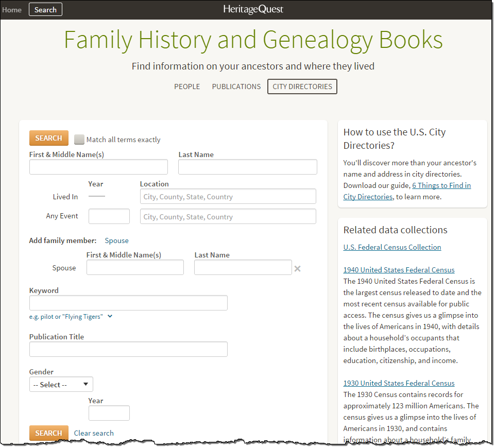This screenshot has height=448, width=496.
Task: Click the "Clear search" link
Action: (93, 433)
